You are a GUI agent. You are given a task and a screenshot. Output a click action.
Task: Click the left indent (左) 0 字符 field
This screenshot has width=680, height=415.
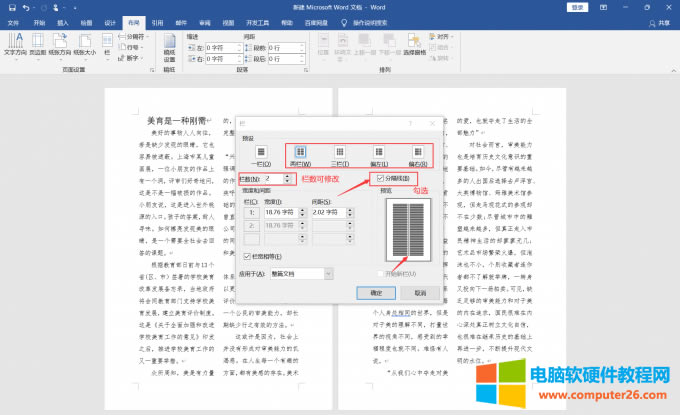click(x=223, y=48)
